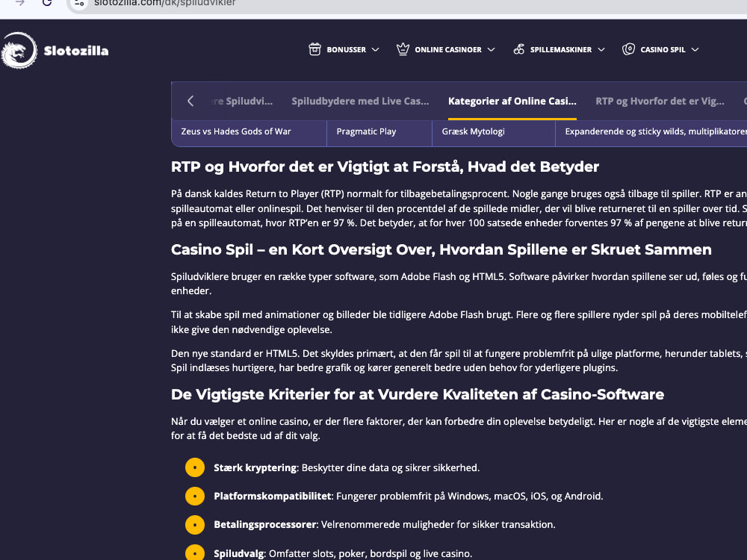The width and height of the screenshot is (747, 560).
Task: Open the Spillemaskiner menu
Action: [560, 49]
